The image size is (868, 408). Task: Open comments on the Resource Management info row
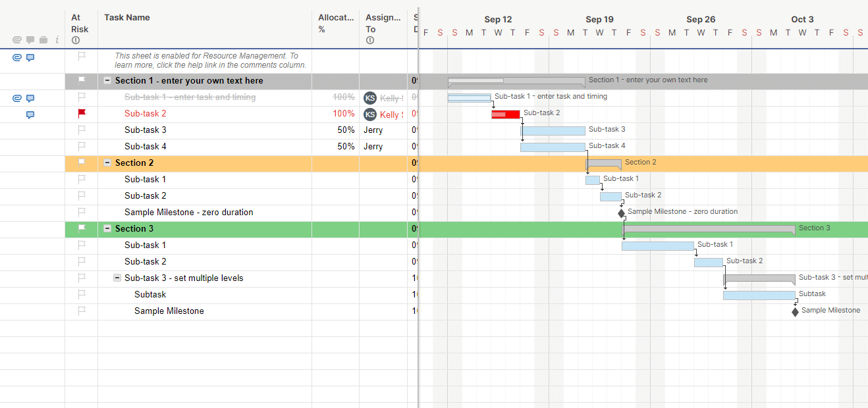coord(30,58)
